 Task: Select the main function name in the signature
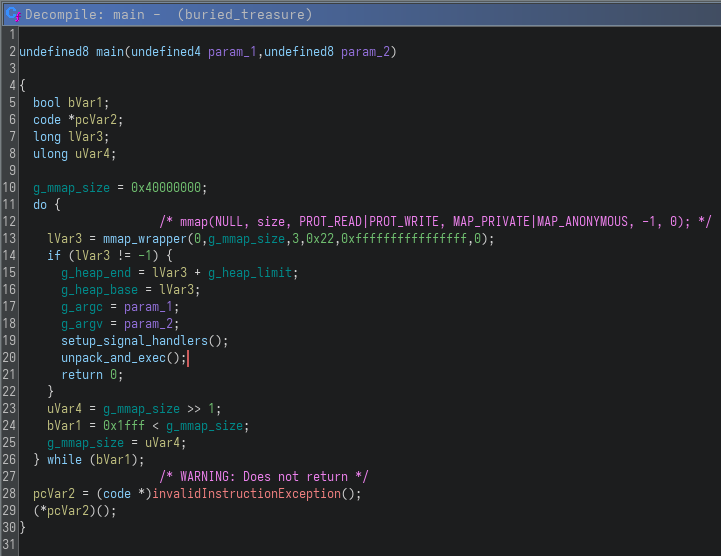(112, 51)
